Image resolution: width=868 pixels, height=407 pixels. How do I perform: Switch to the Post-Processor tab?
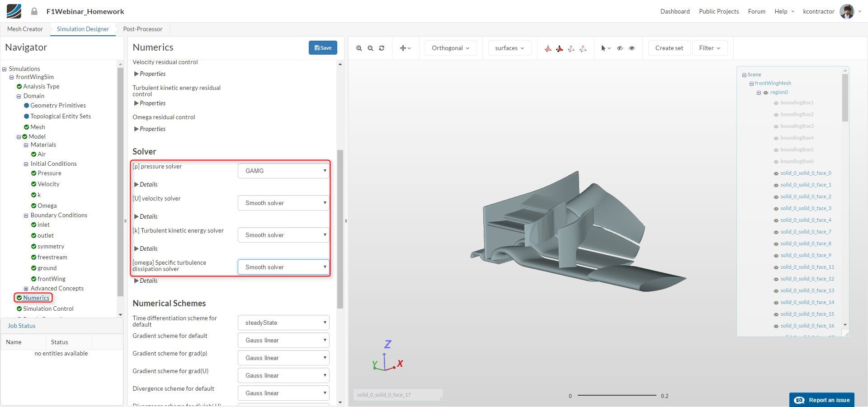(142, 29)
